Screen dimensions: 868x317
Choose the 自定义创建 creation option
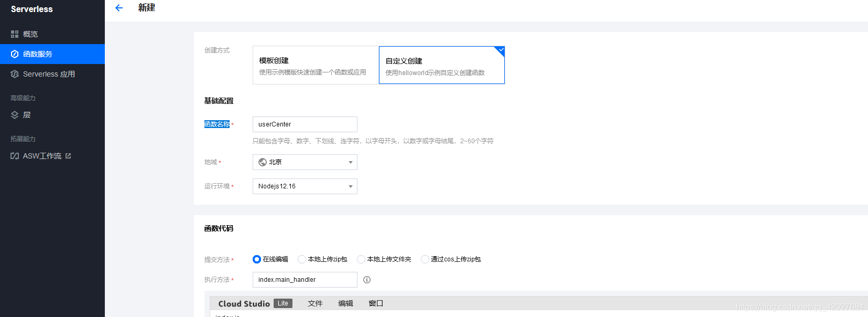point(442,65)
